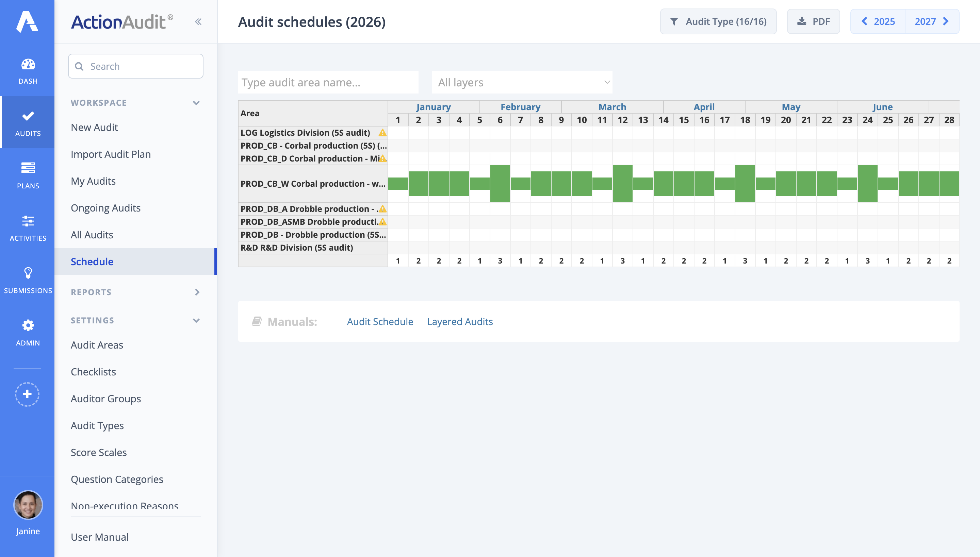The image size is (980, 557).
Task: Collapse the sidebar with the double-chevron
Action: (x=198, y=21)
